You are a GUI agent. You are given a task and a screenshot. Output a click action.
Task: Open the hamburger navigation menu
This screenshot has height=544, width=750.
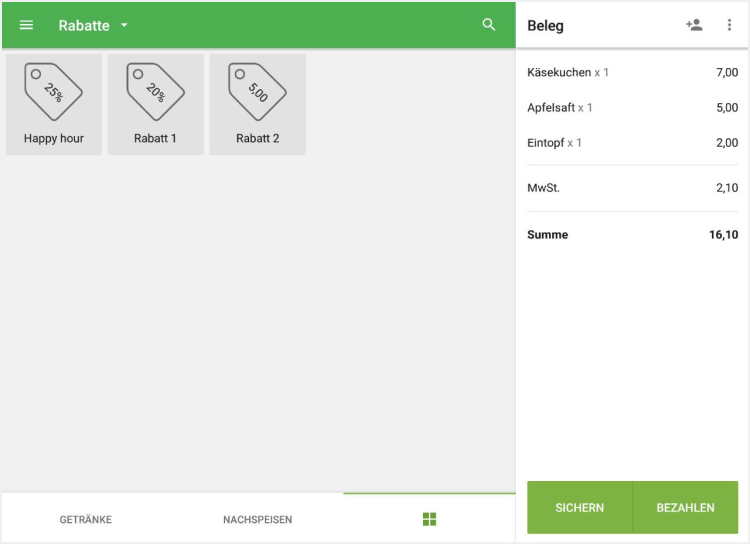click(26, 25)
